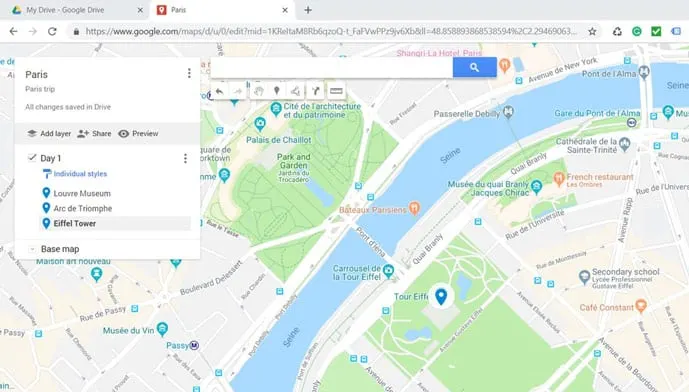This screenshot has width=689, height=392.
Task: Click the Pont de l'Alma marker
Action: tap(644, 72)
